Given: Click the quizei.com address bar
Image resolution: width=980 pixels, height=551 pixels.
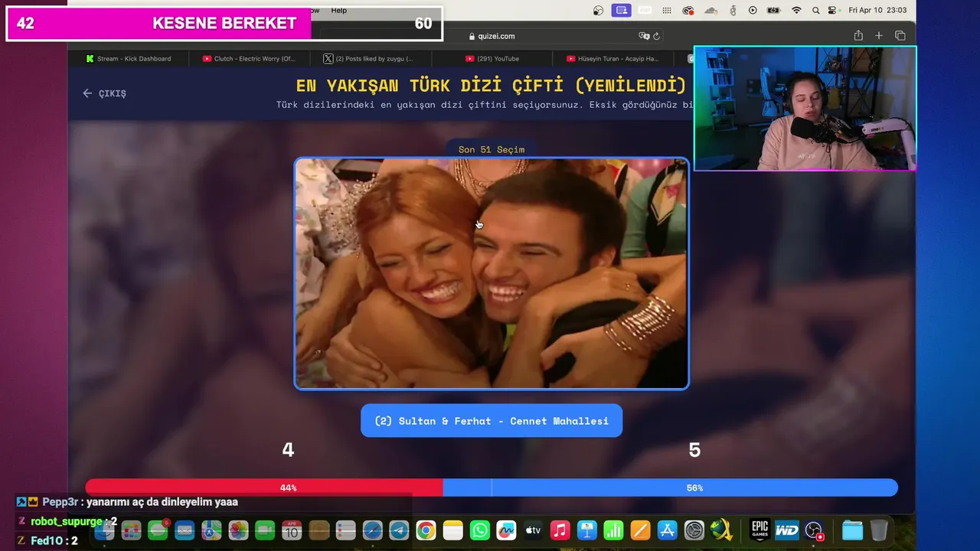Looking at the screenshot, I should pos(492,36).
